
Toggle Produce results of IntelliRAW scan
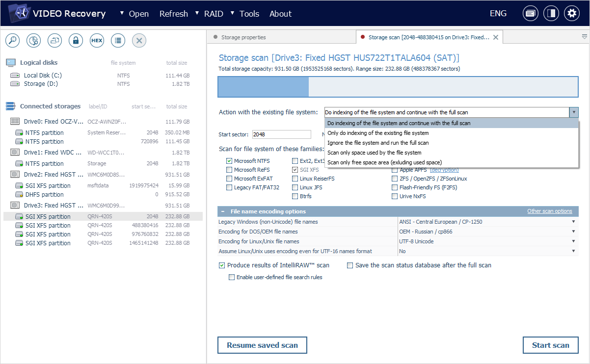pyautogui.click(x=222, y=265)
